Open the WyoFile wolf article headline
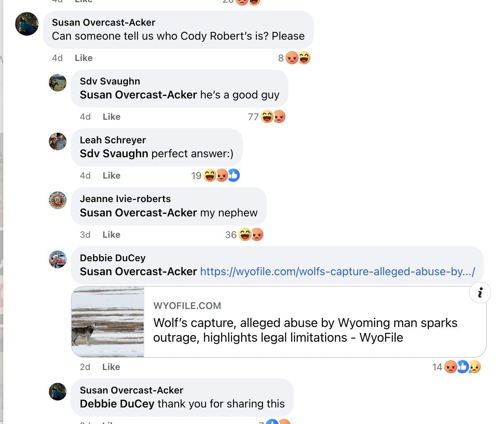This screenshot has height=424, width=504. [x=305, y=330]
